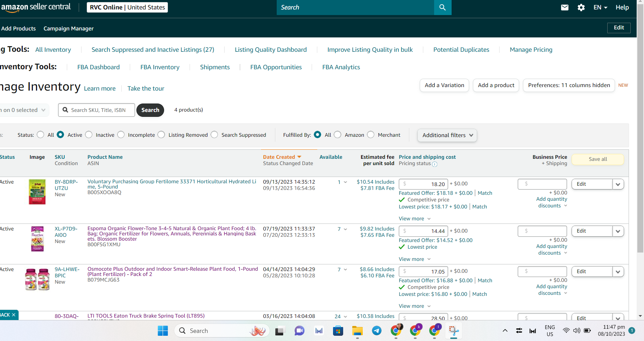This screenshot has width=644, height=341.
Task: Select the Inactive status radio button
Action: click(89, 135)
